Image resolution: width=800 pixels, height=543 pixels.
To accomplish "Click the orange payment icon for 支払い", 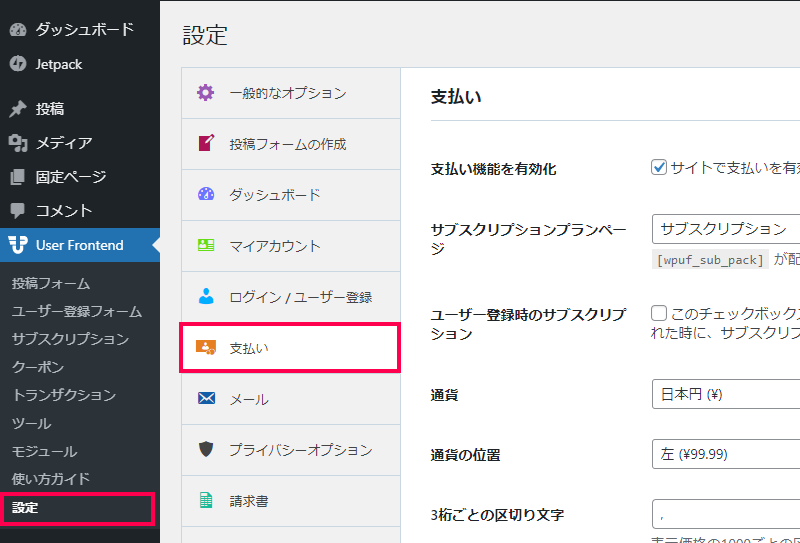I will pos(206,348).
